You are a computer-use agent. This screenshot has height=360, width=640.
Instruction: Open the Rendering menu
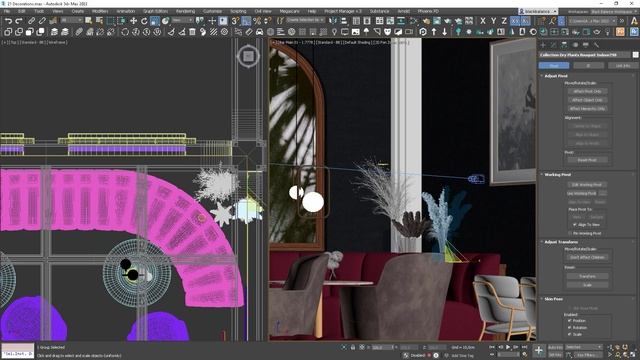click(x=185, y=11)
